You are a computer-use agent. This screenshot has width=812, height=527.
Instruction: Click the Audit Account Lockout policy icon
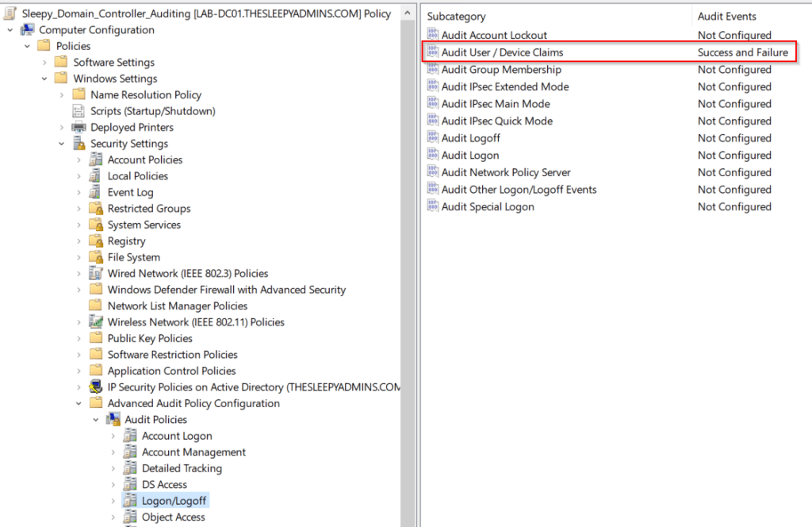coord(433,35)
